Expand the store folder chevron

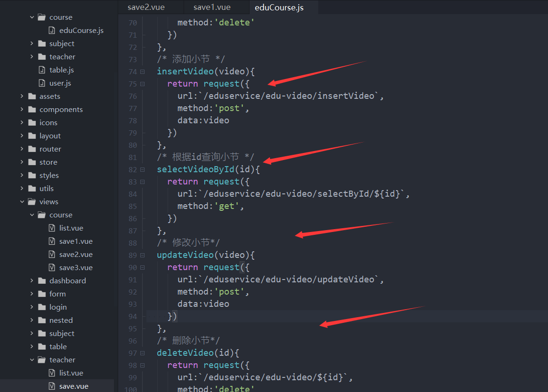(x=22, y=162)
